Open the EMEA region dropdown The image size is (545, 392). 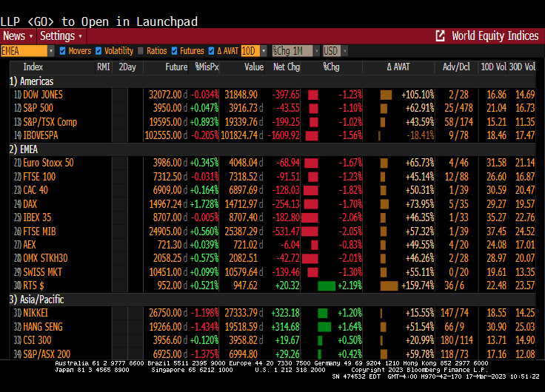point(50,51)
